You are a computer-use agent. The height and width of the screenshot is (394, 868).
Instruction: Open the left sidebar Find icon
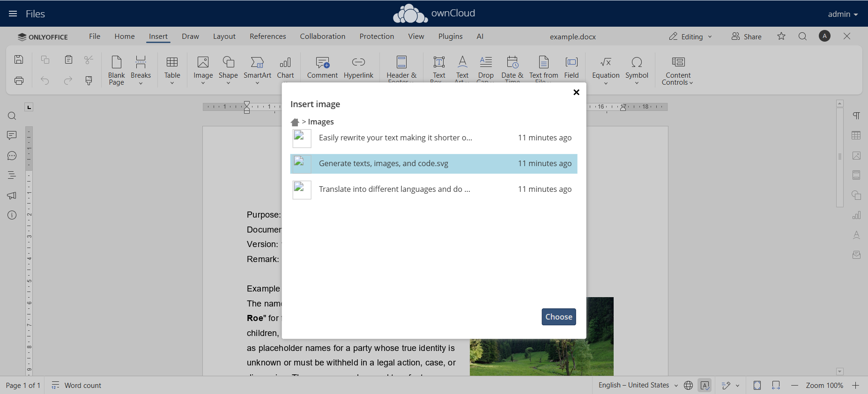pos(12,116)
